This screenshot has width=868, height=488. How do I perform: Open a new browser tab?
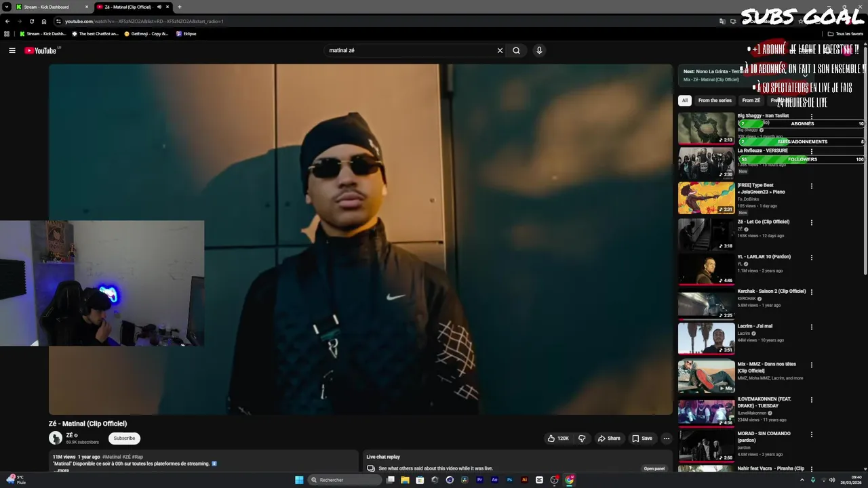click(x=180, y=7)
